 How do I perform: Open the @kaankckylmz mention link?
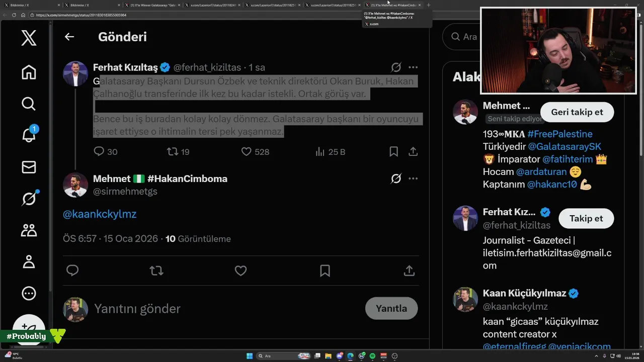[100, 214]
